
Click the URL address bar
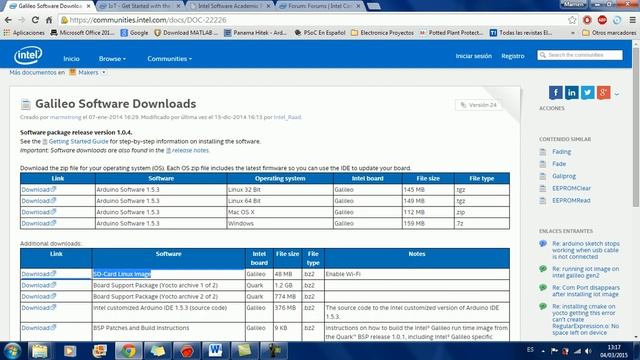[314, 20]
